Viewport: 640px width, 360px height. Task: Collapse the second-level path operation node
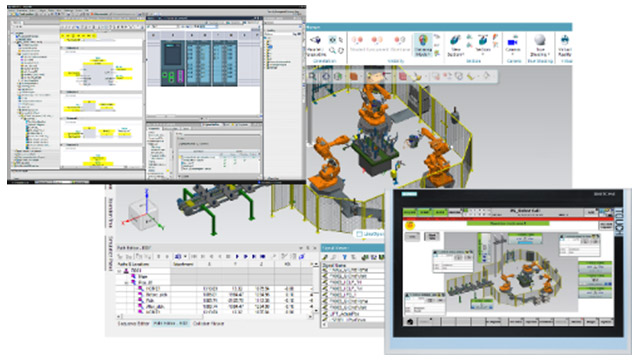tap(126, 282)
